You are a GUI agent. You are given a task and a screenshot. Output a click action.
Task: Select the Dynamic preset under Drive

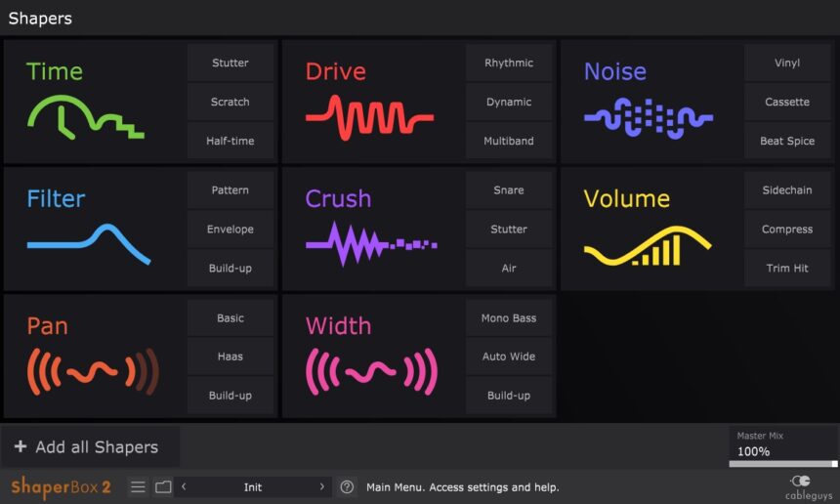tap(509, 102)
